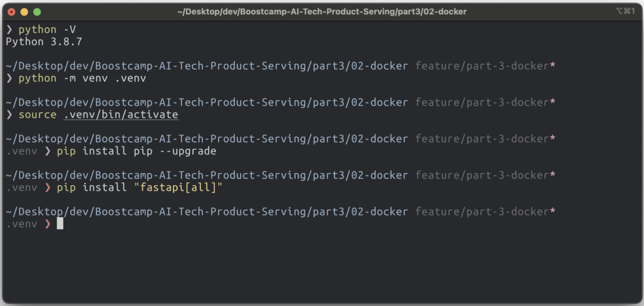Click the directory path above the source command
The image size is (644, 306).
pos(207,102)
